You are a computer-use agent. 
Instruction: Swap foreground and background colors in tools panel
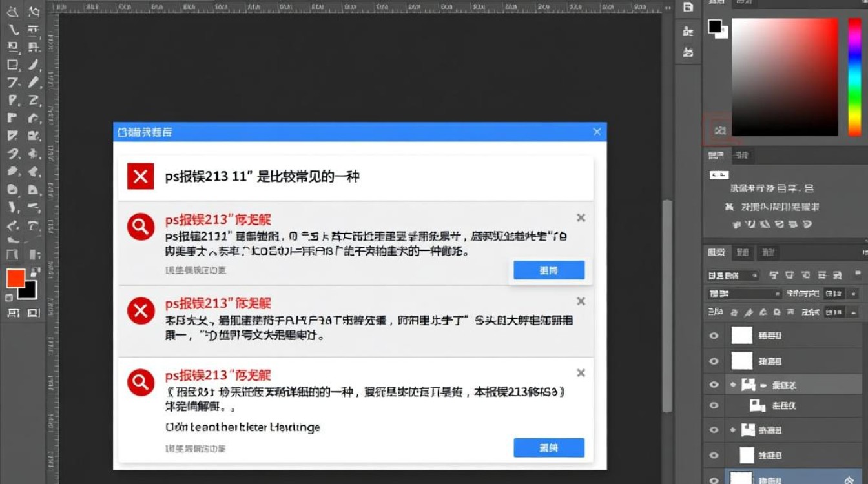[36, 272]
